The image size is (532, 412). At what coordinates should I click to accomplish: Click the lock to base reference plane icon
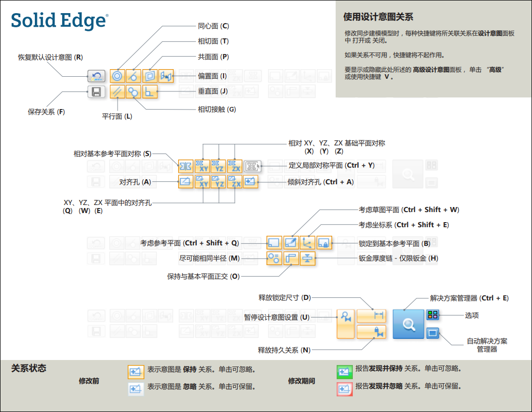[324, 243]
